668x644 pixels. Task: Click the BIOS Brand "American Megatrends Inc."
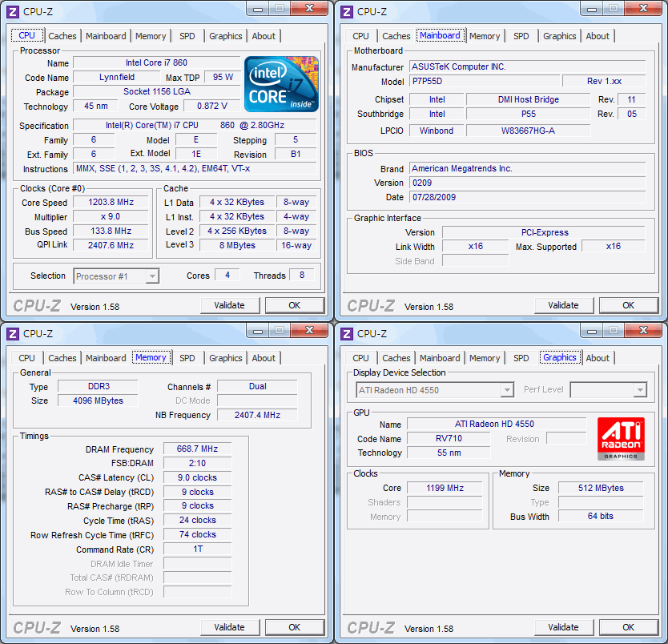tap(527, 169)
